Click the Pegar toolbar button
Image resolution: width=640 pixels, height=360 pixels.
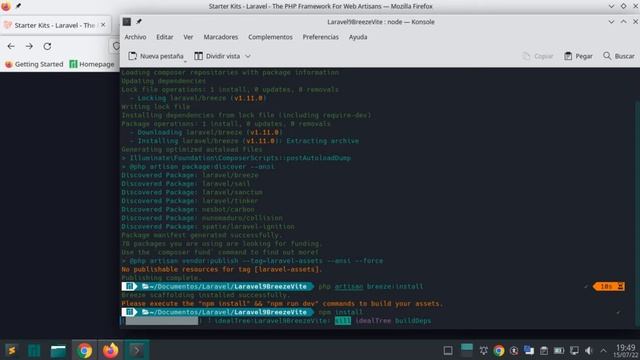pos(578,56)
